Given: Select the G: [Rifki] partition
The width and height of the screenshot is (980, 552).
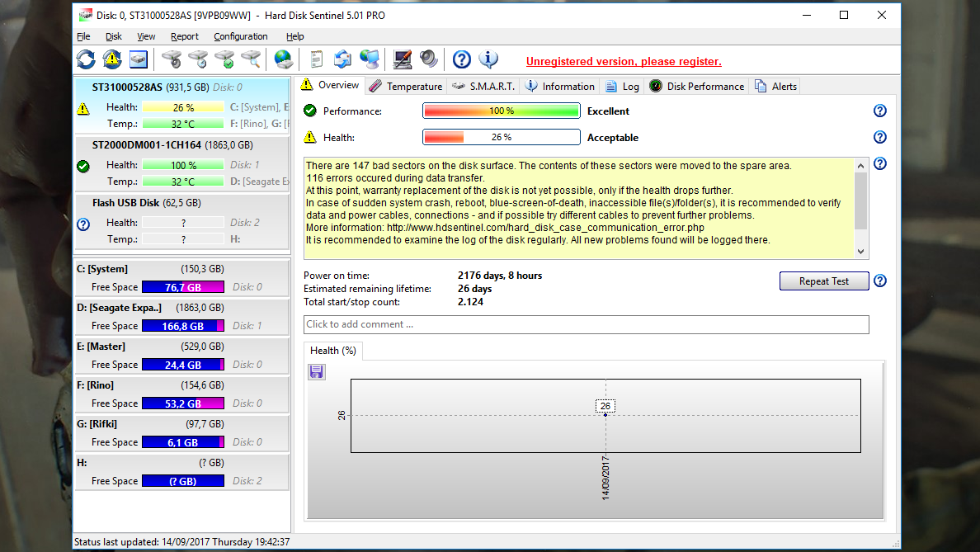Looking at the screenshot, I should point(181,432).
